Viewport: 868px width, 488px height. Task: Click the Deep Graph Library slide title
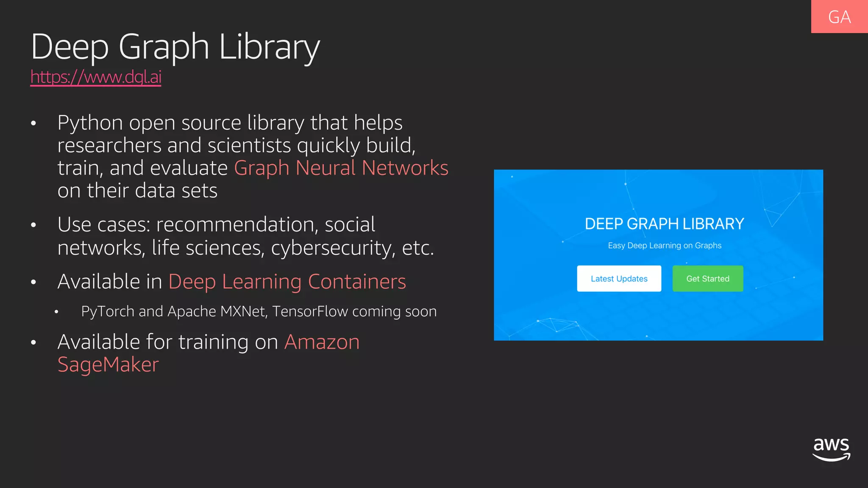tap(175, 47)
